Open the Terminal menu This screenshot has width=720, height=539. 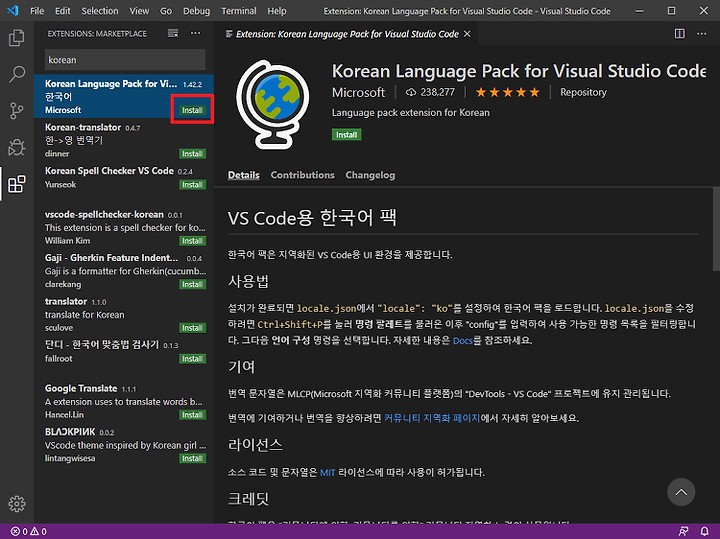(239, 11)
